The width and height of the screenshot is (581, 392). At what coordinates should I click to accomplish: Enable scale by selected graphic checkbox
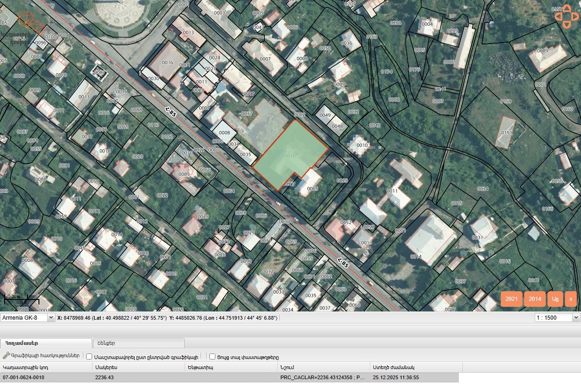click(x=89, y=357)
